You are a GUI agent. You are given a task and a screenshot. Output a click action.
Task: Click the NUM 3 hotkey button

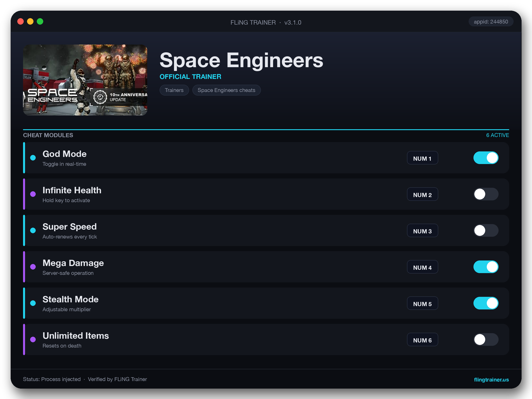click(422, 230)
